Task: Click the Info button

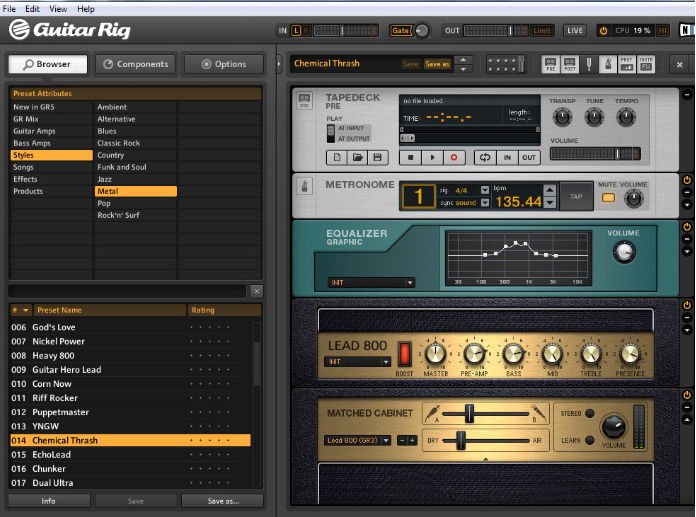Action: pyautogui.click(x=49, y=501)
